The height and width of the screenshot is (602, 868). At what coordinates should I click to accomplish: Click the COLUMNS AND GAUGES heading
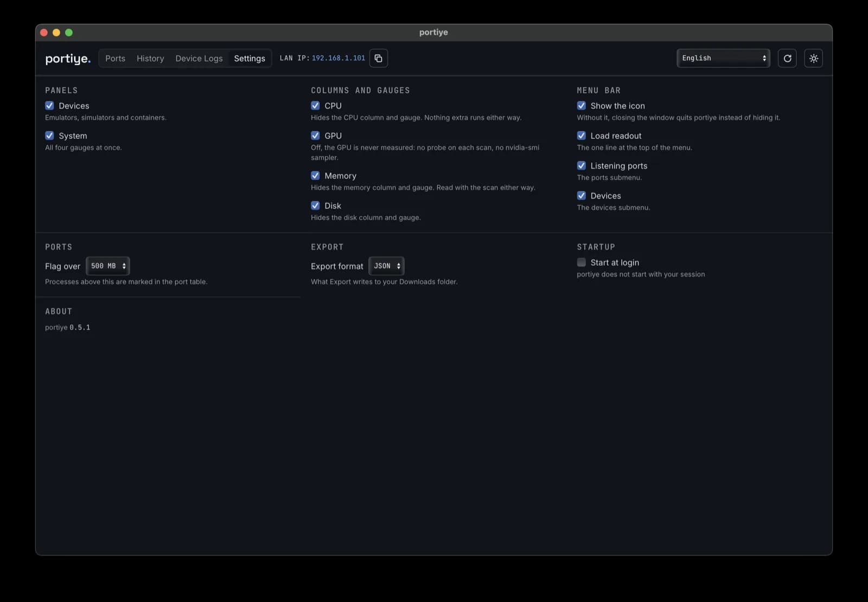360,91
